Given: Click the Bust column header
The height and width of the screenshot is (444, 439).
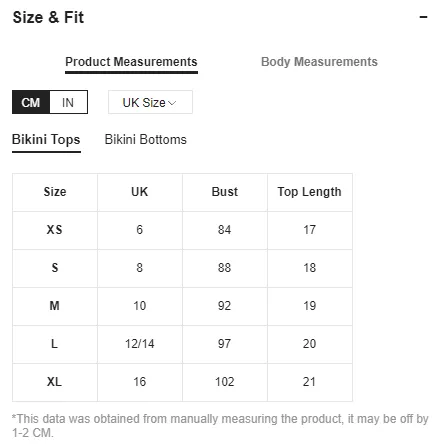Looking at the screenshot, I should [225, 192].
